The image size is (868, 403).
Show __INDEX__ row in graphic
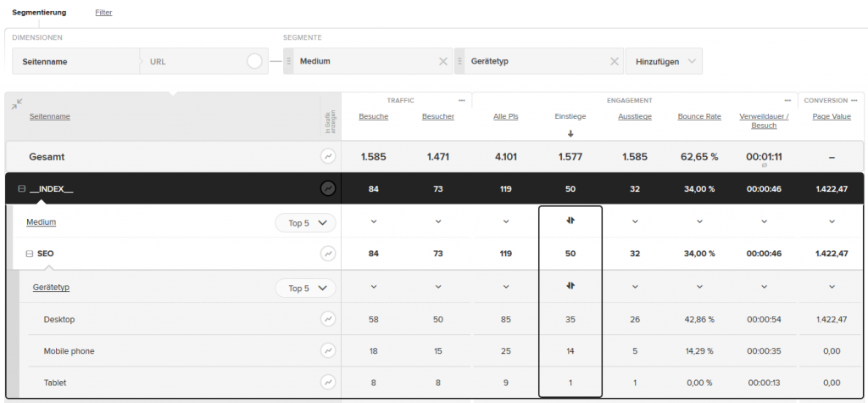coord(328,189)
